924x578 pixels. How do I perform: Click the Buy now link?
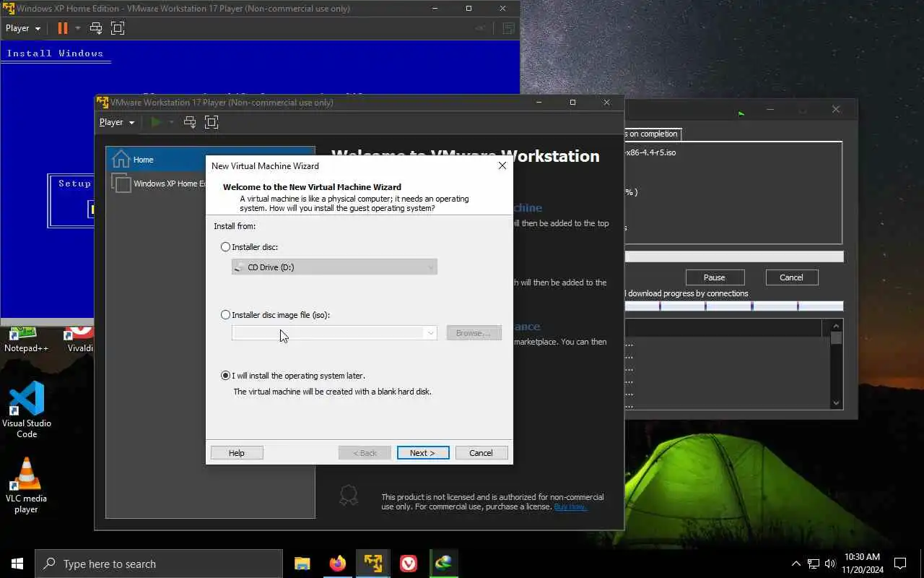[570, 507]
